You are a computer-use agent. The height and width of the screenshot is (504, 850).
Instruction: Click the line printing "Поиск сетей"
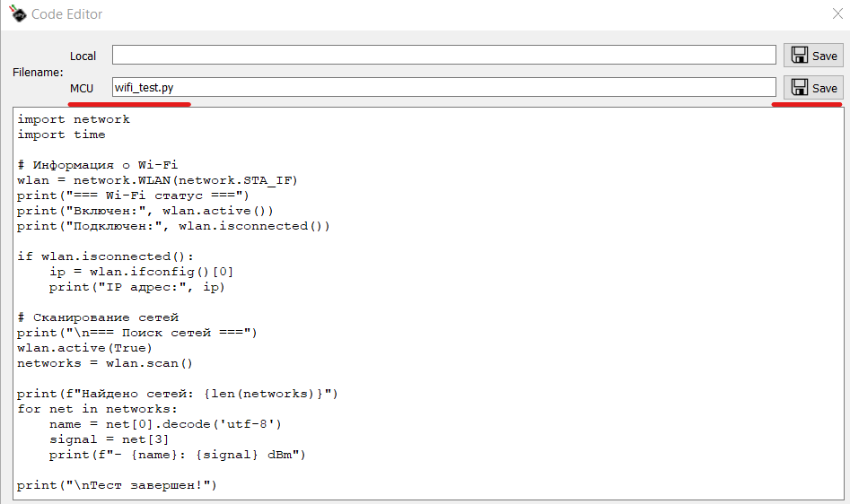tap(137, 333)
